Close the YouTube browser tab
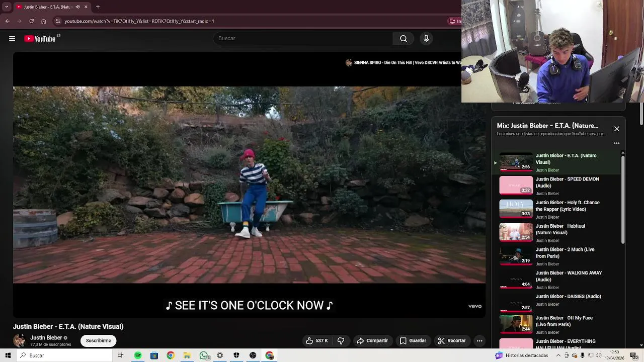 point(86,7)
